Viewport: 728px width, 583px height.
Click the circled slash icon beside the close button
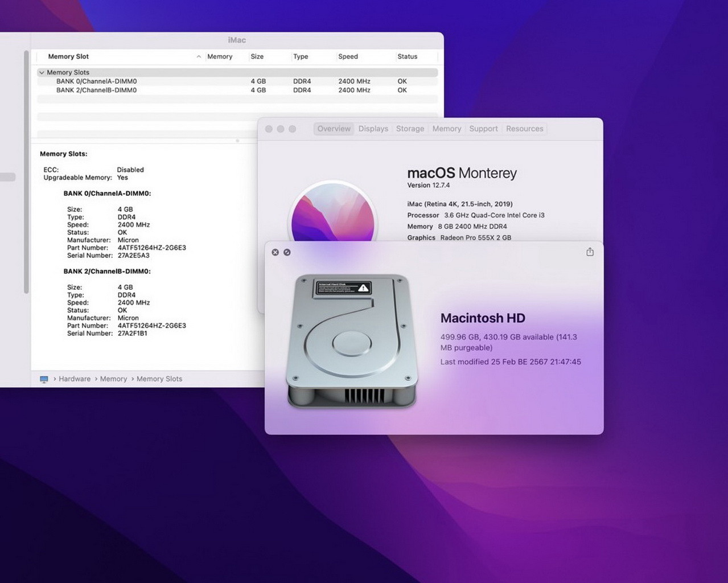pos(287,252)
